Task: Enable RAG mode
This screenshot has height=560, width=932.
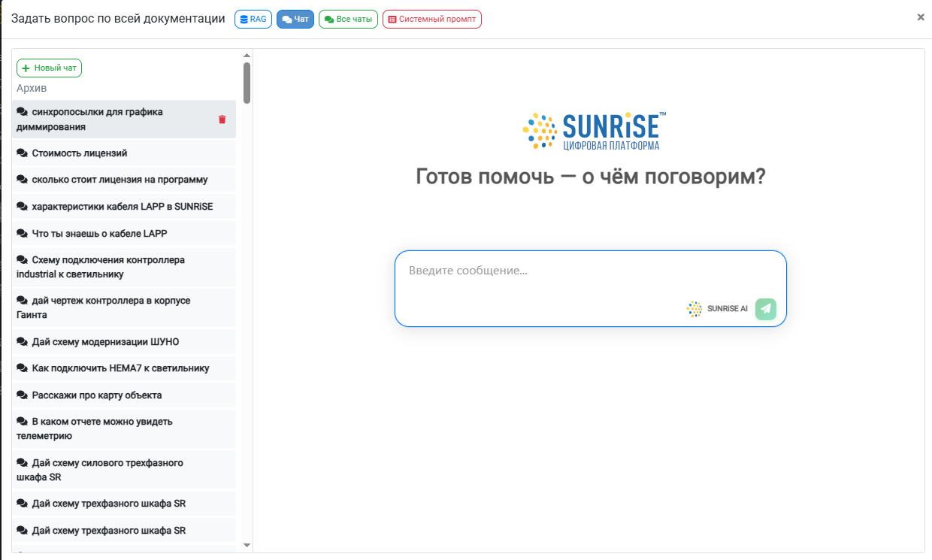Action: 253,19
